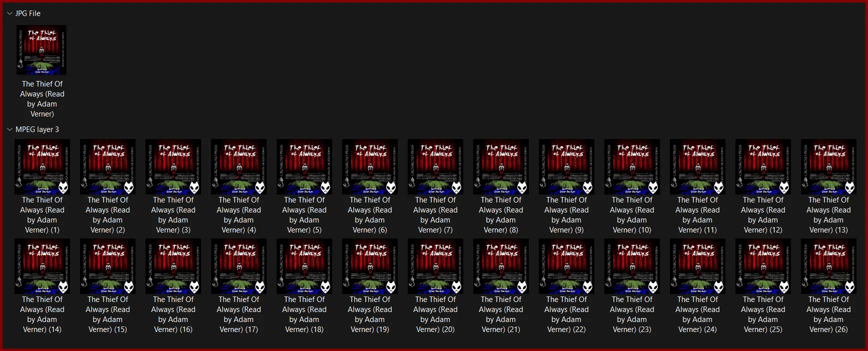The width and height of the screenshot is (868, 351).
Task: Select MP3 thumbnail for track (1)
Action: click(42, 166)
